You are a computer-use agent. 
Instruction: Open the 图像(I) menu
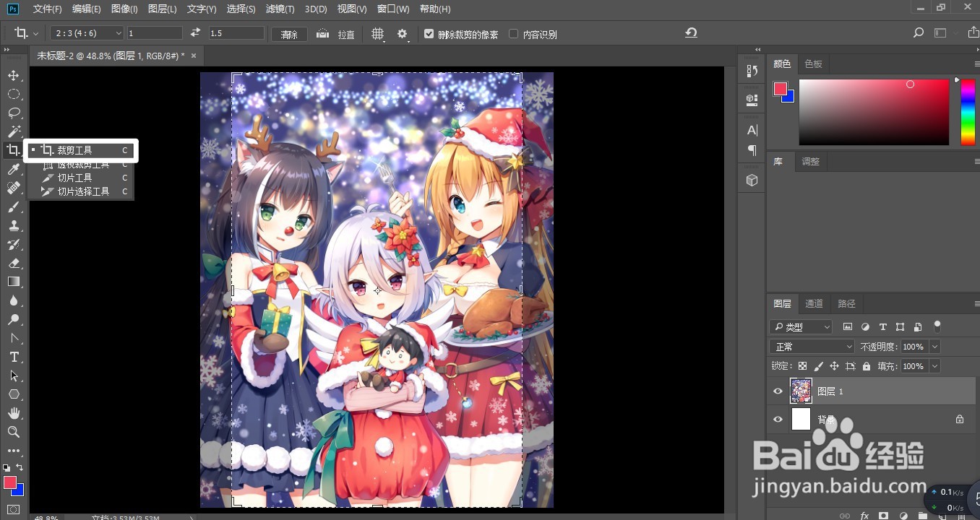(x=124, y=9)
